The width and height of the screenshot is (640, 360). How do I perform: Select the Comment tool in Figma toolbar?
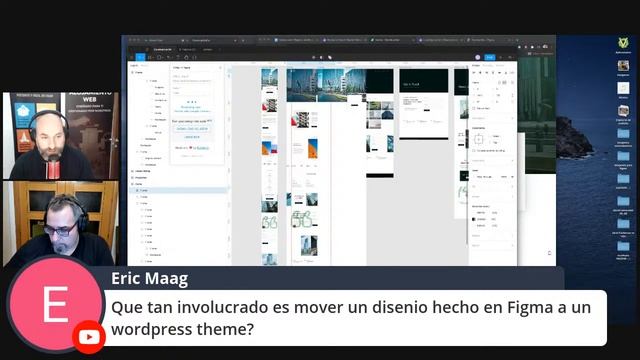(x=194, y=57)
